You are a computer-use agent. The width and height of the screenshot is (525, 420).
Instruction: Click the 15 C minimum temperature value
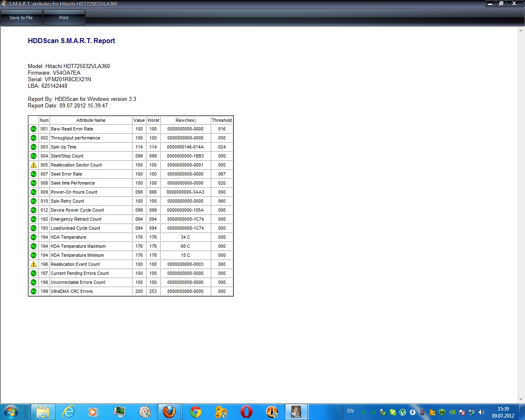coord(185,255)
